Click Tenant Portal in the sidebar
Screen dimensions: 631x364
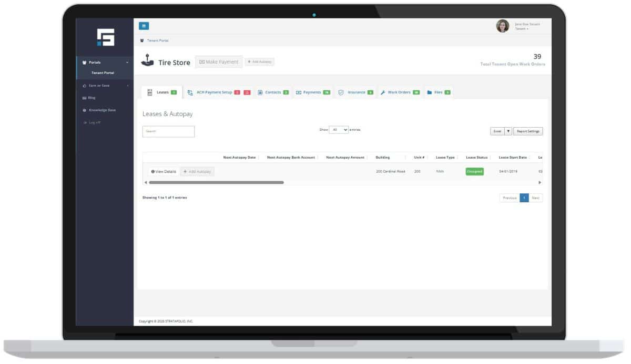pos(103,73)
